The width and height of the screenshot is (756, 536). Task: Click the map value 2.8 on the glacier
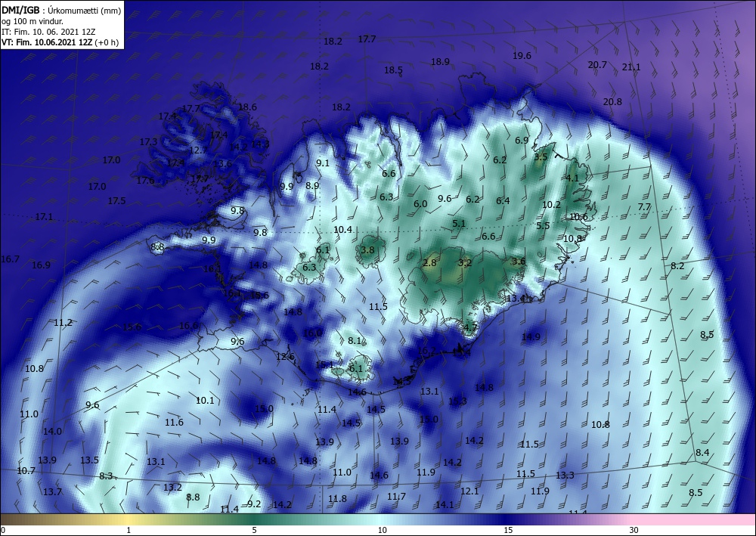coord(429,262)
